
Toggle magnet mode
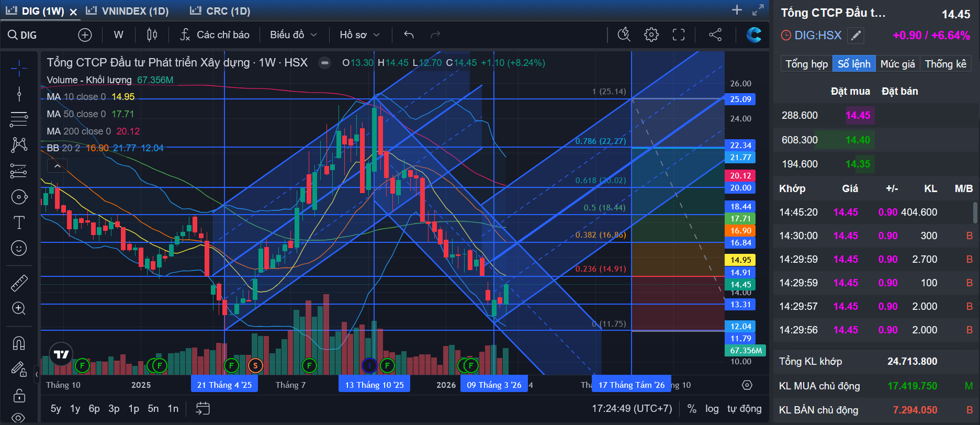coord(19,343)
